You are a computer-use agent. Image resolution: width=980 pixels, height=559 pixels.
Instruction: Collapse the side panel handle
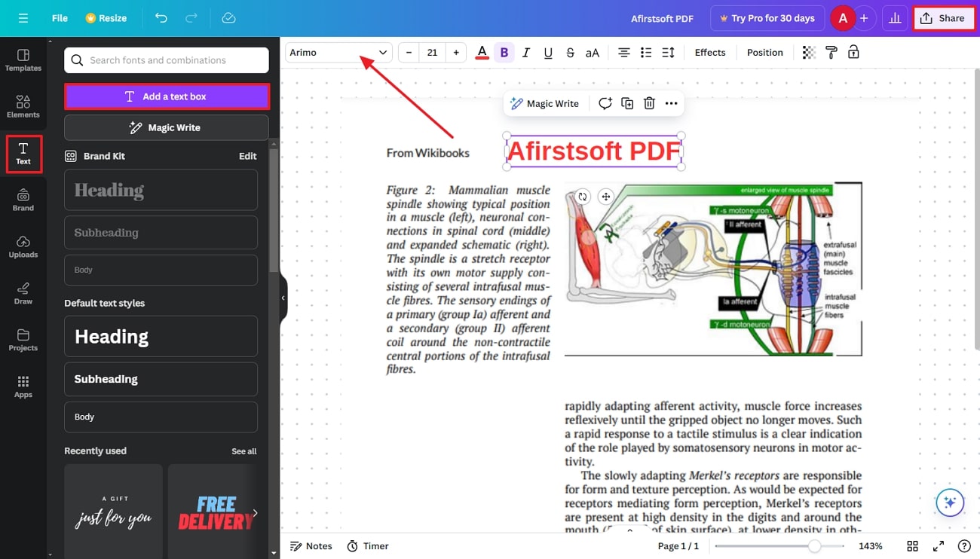283,298
